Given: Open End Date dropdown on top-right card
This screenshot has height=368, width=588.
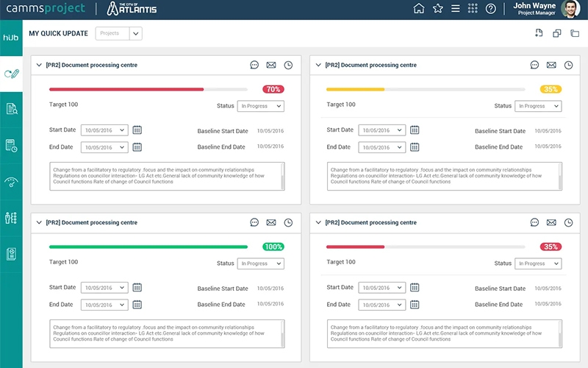Looking at the screenshot, I should pos(381,147).
